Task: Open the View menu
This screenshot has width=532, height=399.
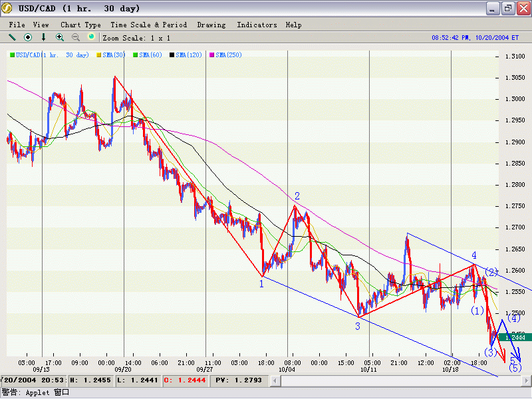Action: [x=41, y=25]
